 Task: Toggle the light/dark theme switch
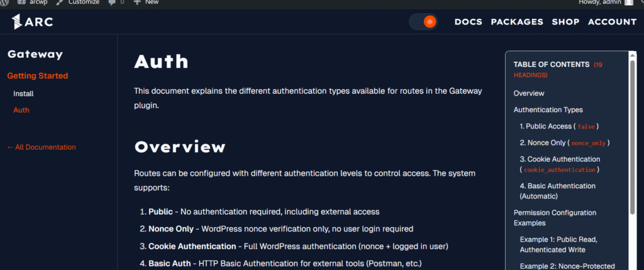[423, 22]
